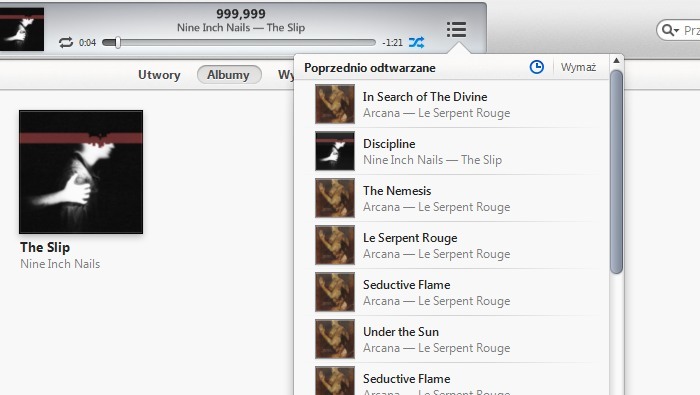The height and width of the screenshot is (395, 700).
Task: Click artwork beside Discipline
Action: click(335, 151)
